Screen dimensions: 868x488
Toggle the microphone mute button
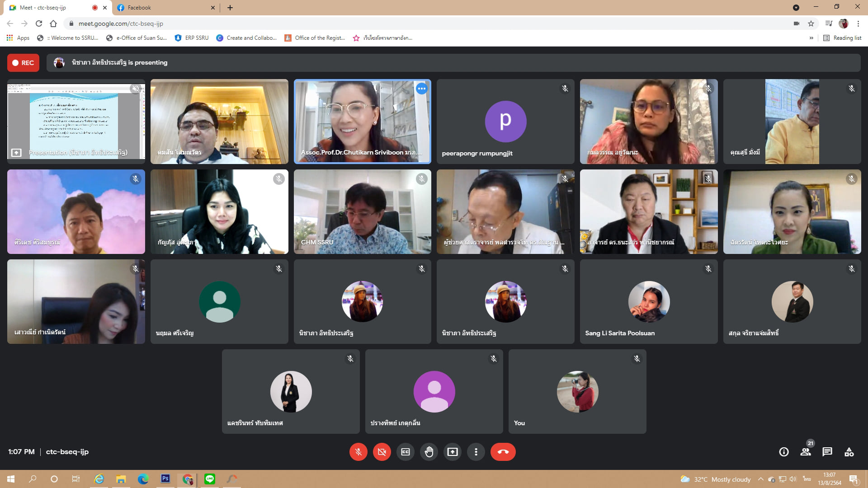(x=358, y=452)
